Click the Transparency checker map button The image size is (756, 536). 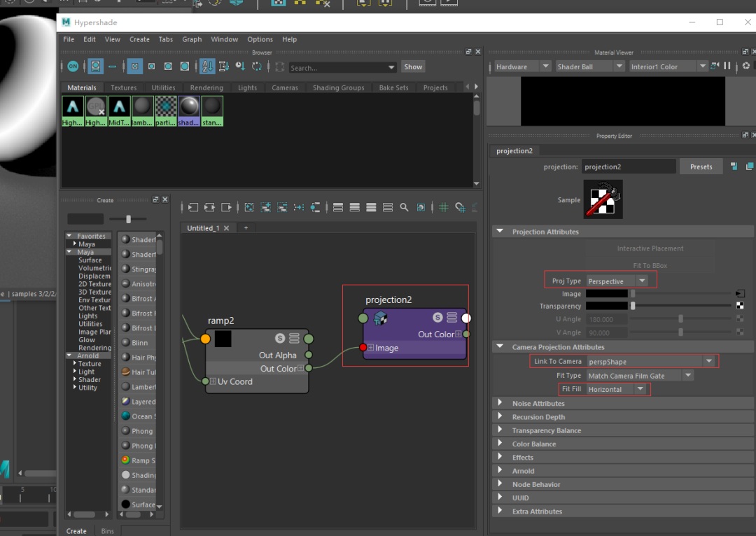(x=740, y=306)
